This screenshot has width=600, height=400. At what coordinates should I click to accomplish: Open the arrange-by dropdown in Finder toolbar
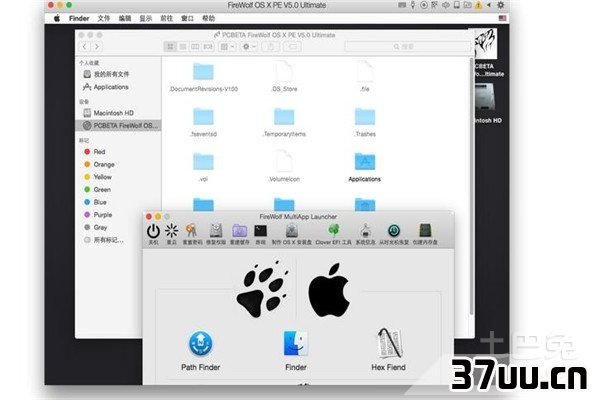tap(227, 47)
